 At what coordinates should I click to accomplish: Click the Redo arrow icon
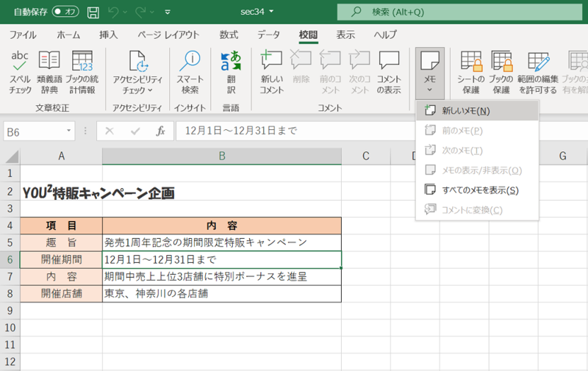140,12
